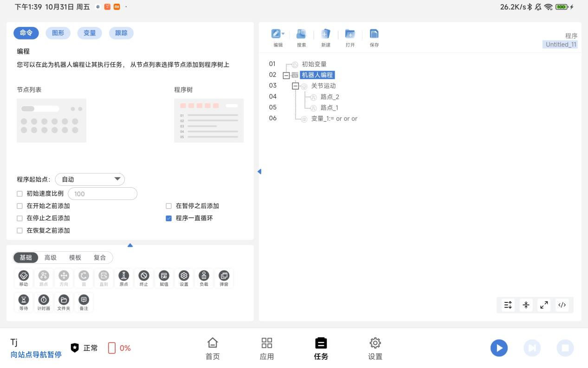The width and height of the screenshot is (588, 368).
Task: Select the 计时器 (Timer) node icon
Action: pos(44,302)
